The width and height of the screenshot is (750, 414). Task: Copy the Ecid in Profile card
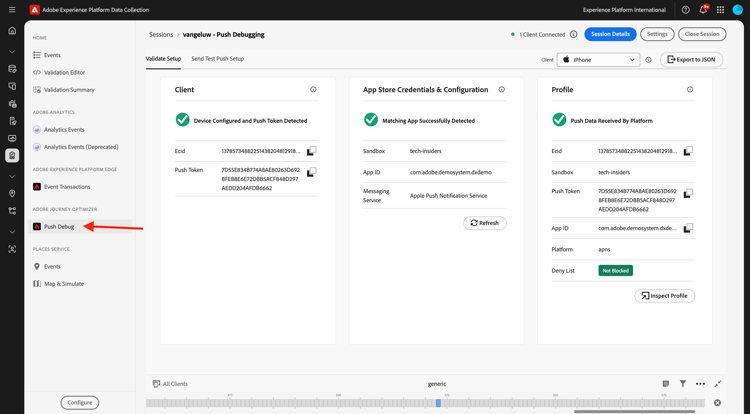[688, 151]
